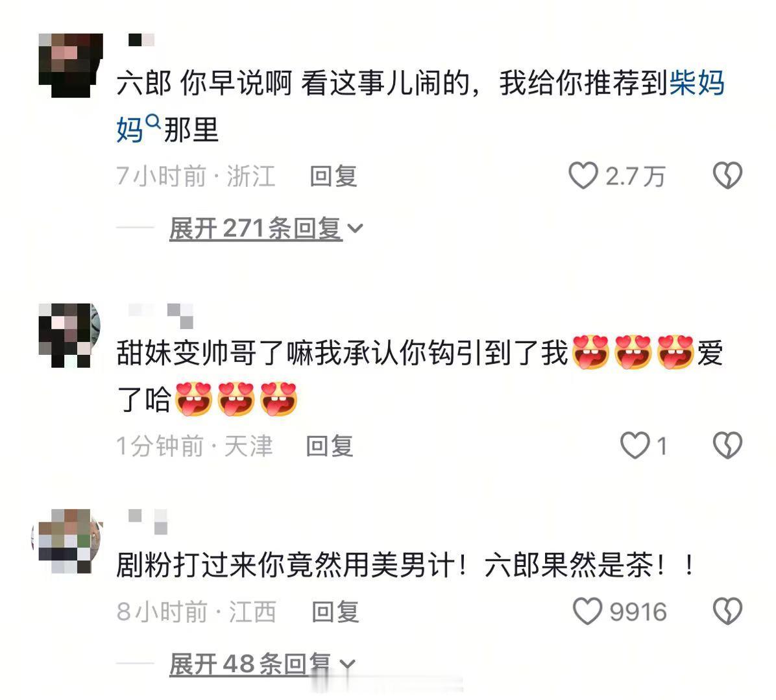Open first commenter's avatar profile

[71, 66]
